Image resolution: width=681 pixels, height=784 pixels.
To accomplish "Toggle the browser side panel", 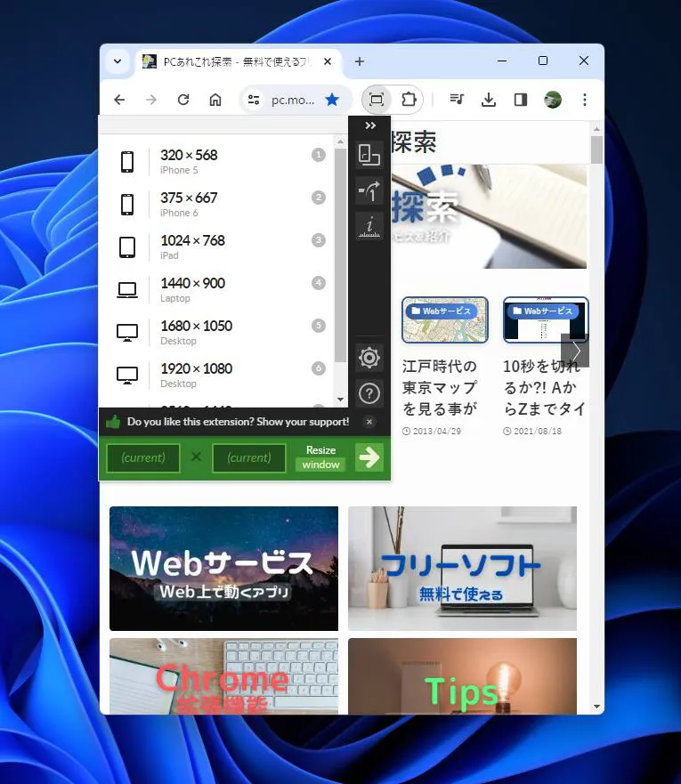I will point(521,100).
